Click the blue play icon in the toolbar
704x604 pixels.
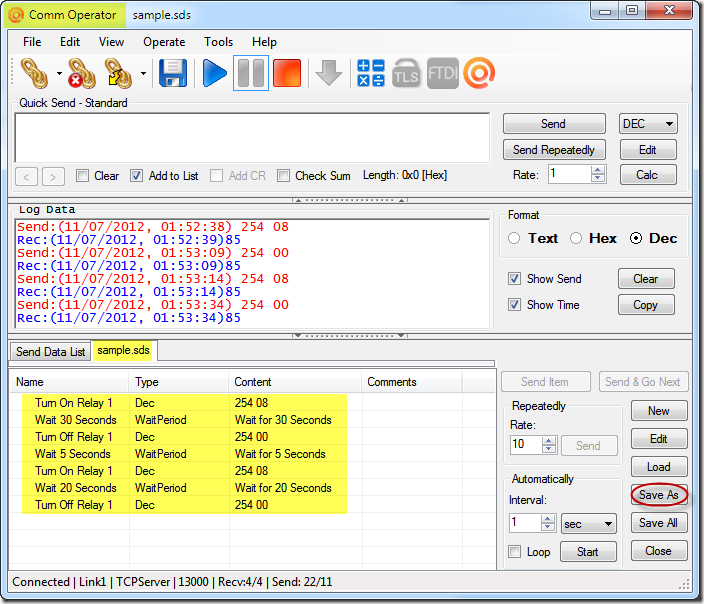(x=214, y=73)
